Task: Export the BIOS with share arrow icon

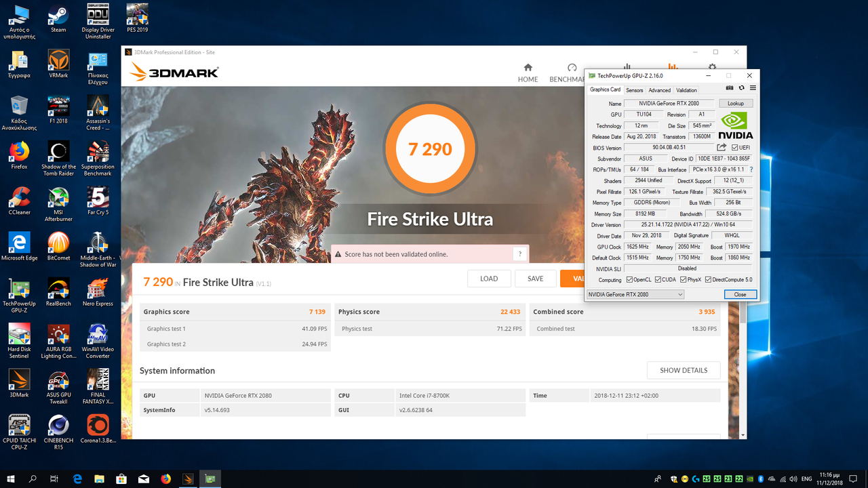Action: [722, 147]
